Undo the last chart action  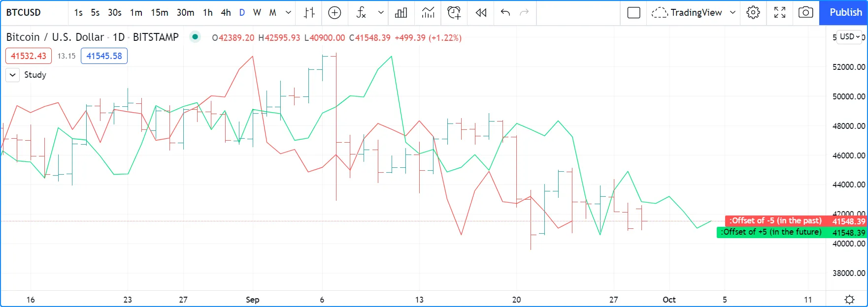point(505,13)
